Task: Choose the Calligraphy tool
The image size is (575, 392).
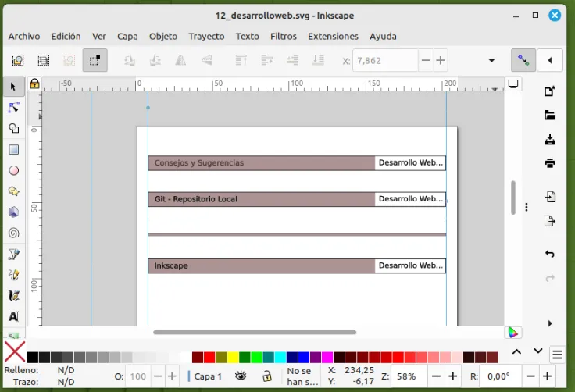Action: pyautogui.click(x=13, y=295)
